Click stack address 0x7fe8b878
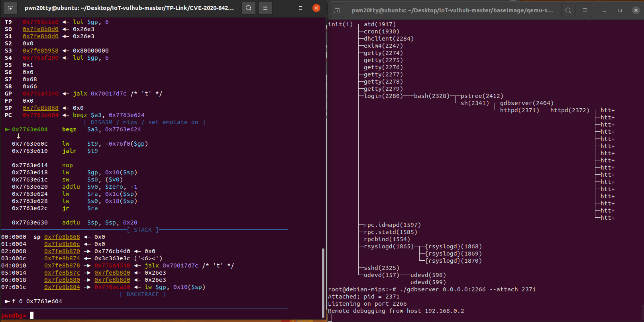The height and width of the screenshot is (322, 644). click(x=62, y=265)
